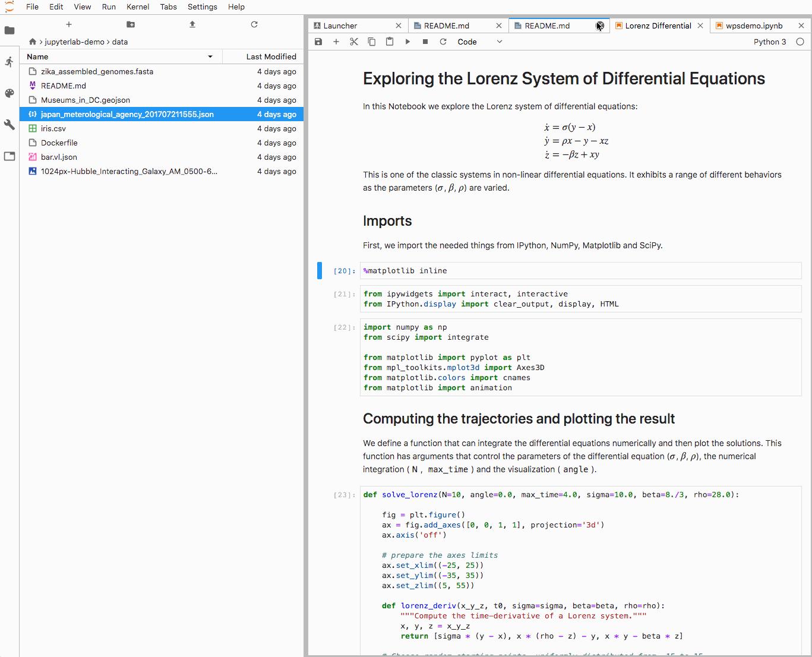Insert a new cell below
812x657 pixels.
[x=336, y=42]
